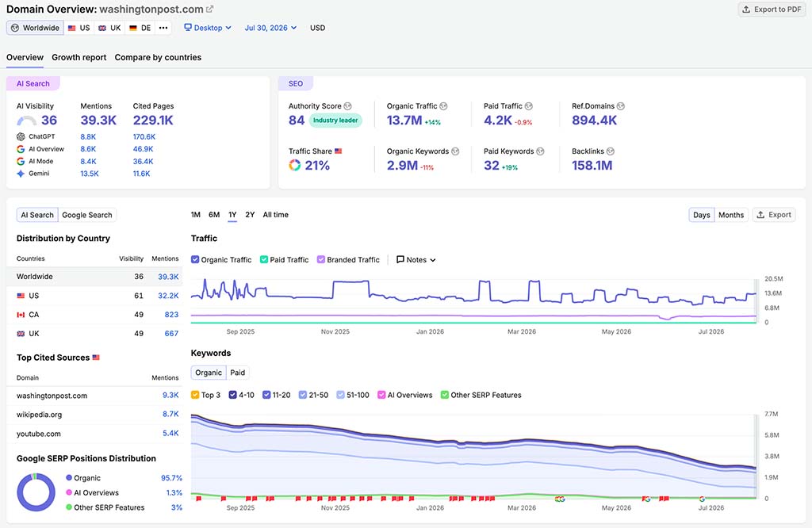812x528 pixels.
Task: Open the Organic Keywords info icon
Action: click(455, 151)
